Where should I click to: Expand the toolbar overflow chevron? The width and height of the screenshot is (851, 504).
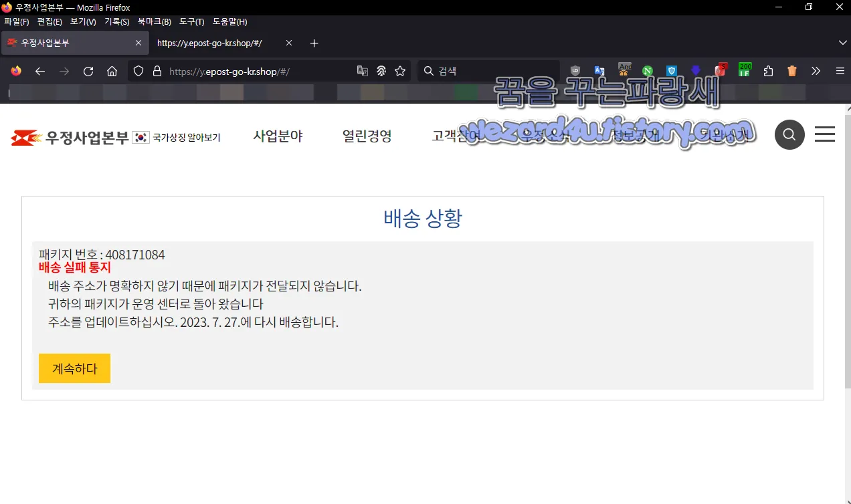[816, 70]
